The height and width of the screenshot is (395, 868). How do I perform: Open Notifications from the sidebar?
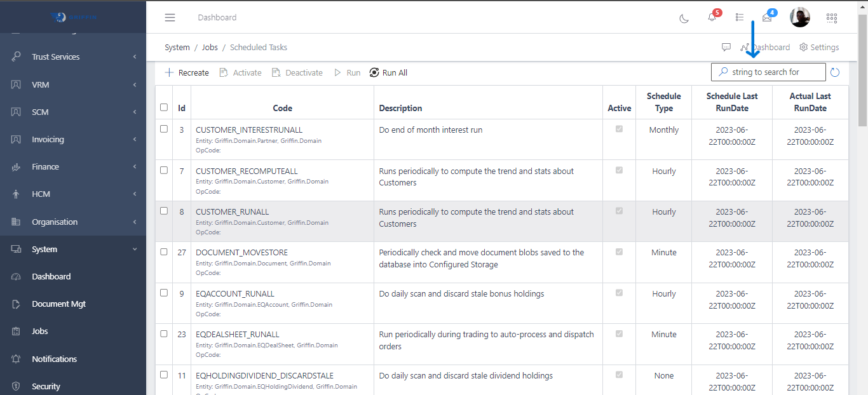(55, 359)
